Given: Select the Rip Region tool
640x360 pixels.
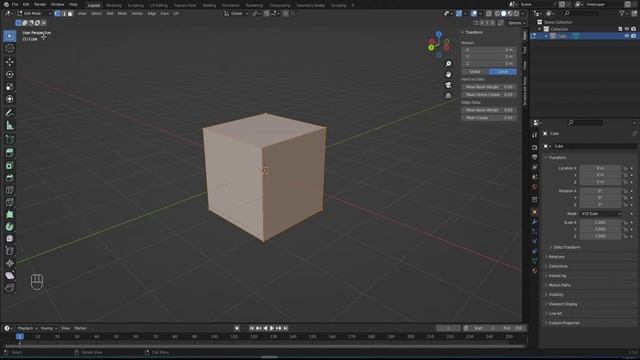Looking at the screenshot, I should pyautogui.click(x=9, y=288).
